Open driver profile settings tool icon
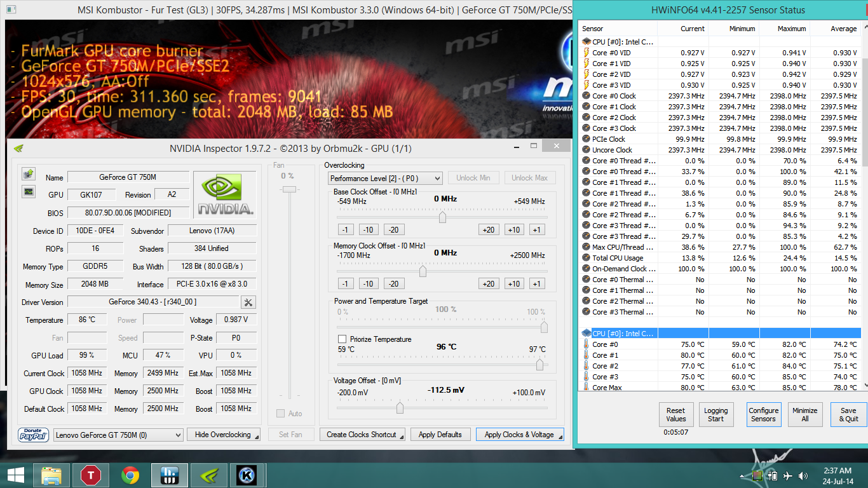The image size is (868, 488). tap(248, 302)
